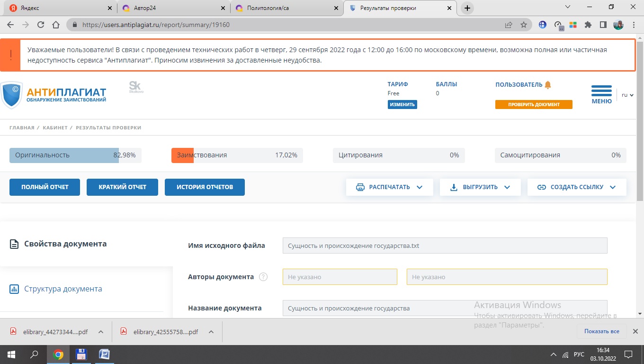Image resolution: width=644 pixels, height=364 pixels.
Task: Open the user notifications bell
Action: click(x=548, y=85)
